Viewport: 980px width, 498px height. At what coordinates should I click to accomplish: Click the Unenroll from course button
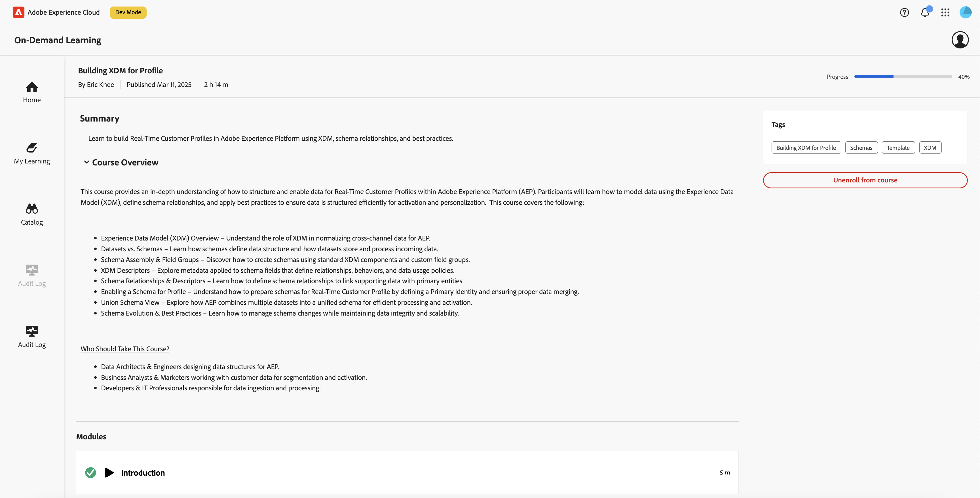[865, 180]
